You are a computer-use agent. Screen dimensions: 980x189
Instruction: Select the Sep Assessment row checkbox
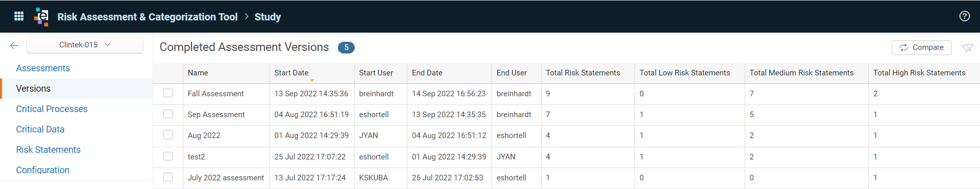(x=168, y=114)
